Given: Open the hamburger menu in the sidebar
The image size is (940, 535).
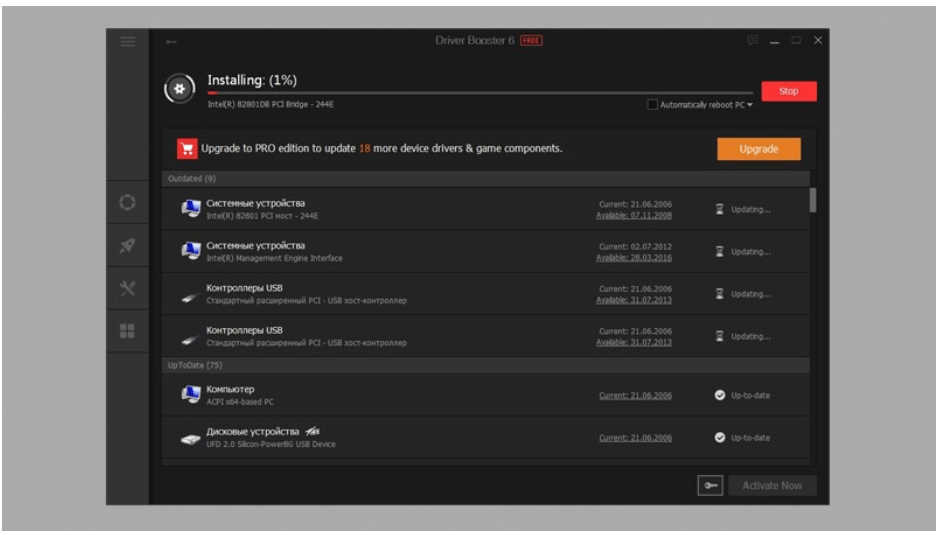Looking at the screenshot, I should click(127, 41).
